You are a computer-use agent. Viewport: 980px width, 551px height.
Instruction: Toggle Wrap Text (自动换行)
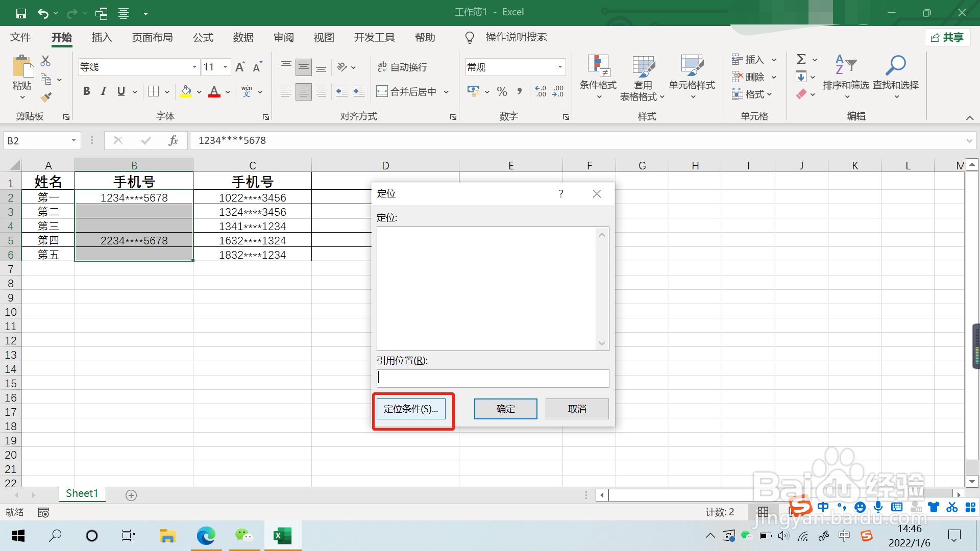tap(402, 67)
